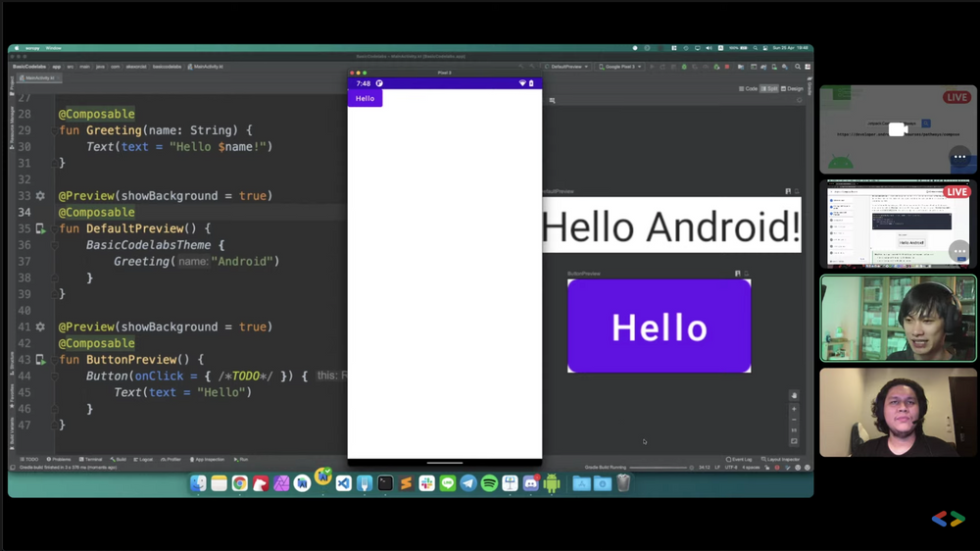Click the Gradle Build Running progress bar
Image resolution: width=980 pixels, height=551 pixels.
click(x=659, y=468)
